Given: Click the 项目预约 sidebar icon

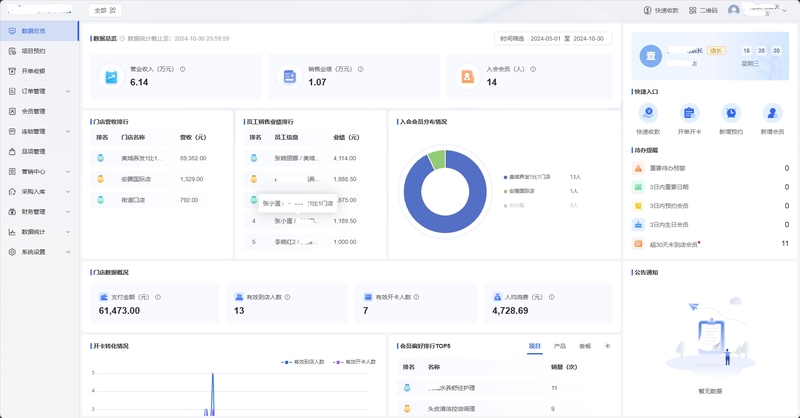Looking at the screenshot, I should [12, 51].
